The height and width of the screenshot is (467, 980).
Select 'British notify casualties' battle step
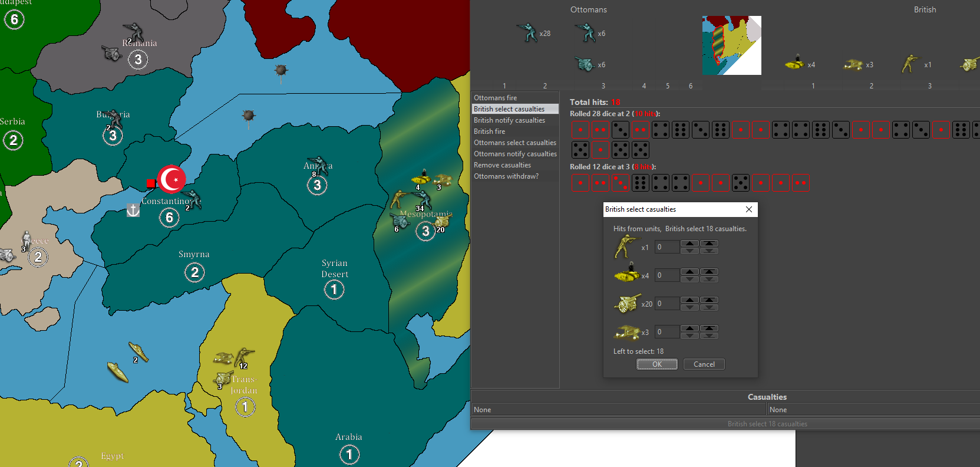click(x=516, y=120)
